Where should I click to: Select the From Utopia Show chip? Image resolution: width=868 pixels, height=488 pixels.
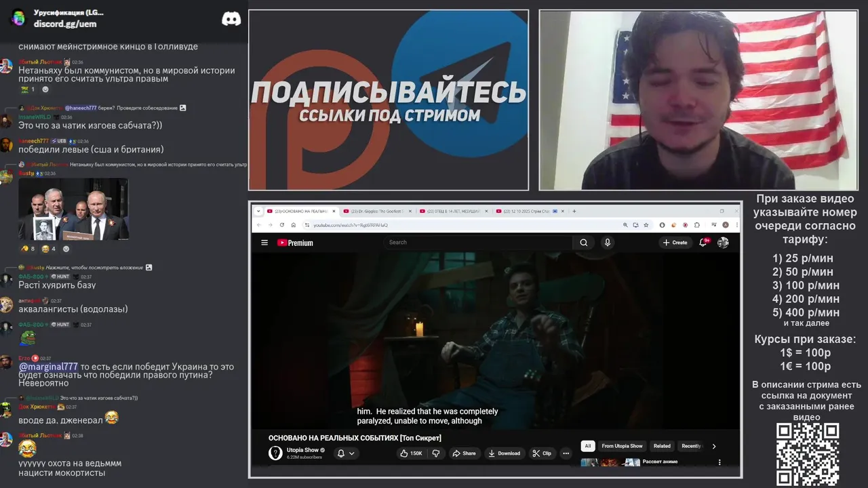coord(622,446)
